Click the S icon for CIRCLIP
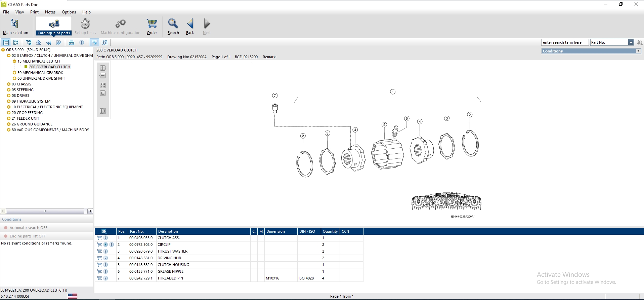 105,245
